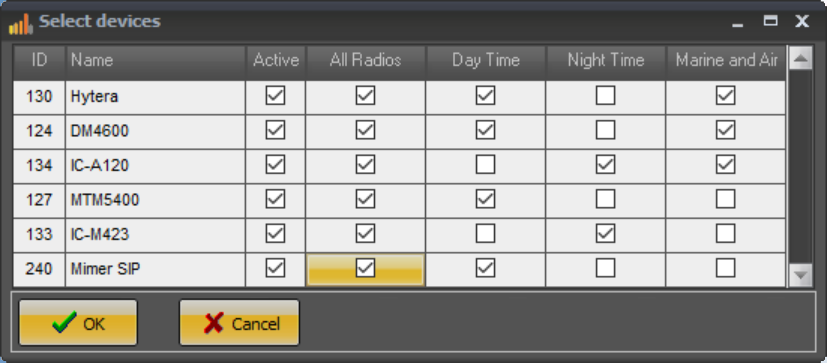Toggle All Radios for Mimer SIP
The height and width of the screenshot is (363, 827).
365,269
